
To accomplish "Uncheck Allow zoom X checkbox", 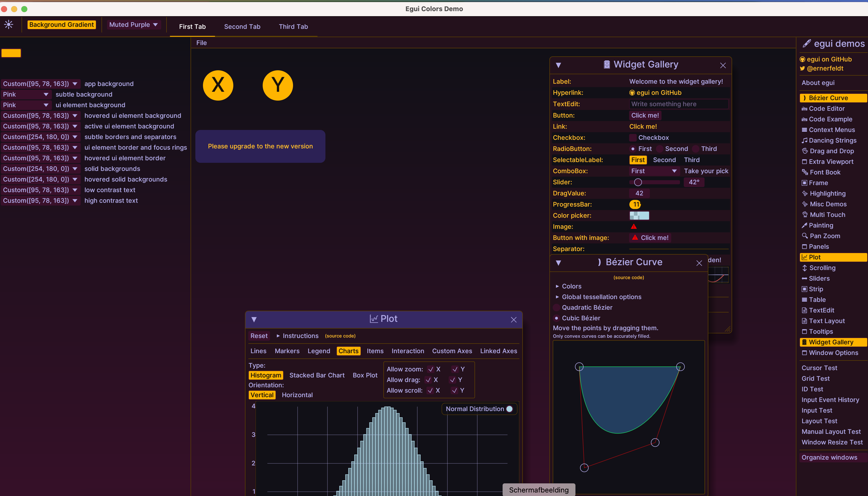I will (x=431, y=369).
